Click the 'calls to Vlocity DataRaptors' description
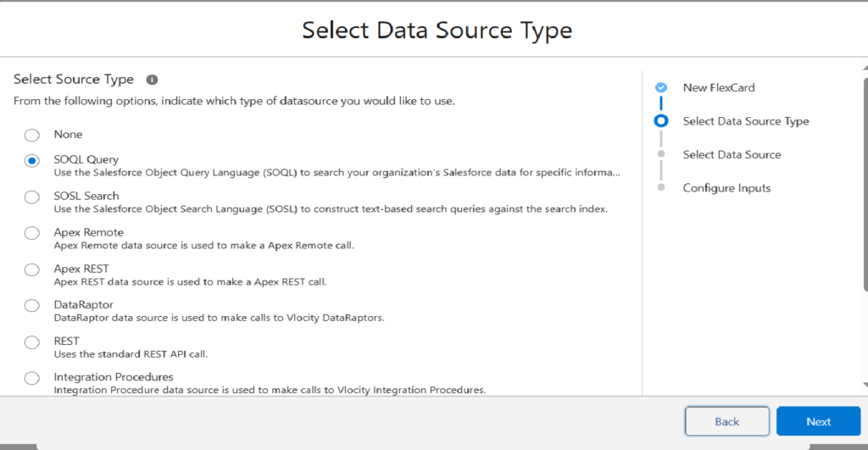Image resolution: width=868 pixels, height=450 pixels. click(219, 318)
